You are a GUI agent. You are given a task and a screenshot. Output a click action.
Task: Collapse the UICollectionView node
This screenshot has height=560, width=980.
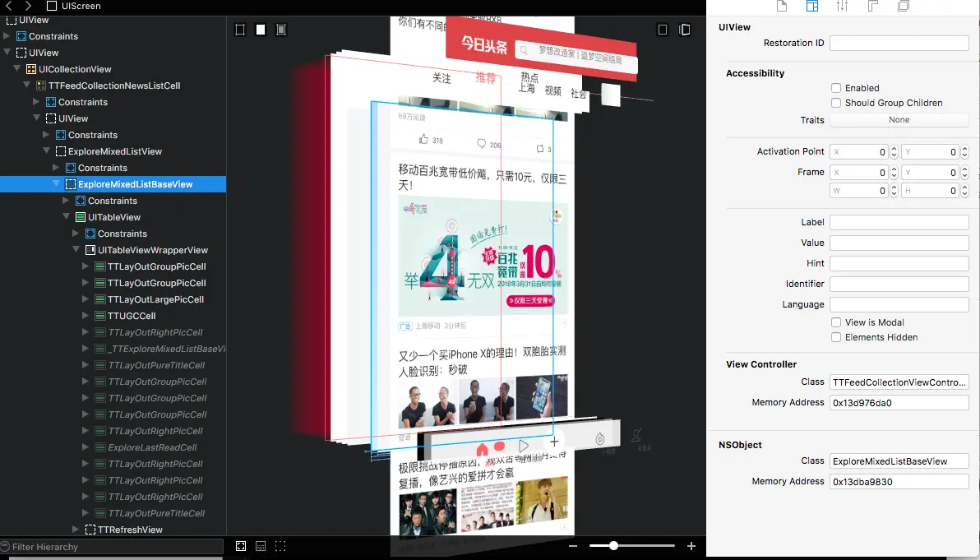coord(17,69)
